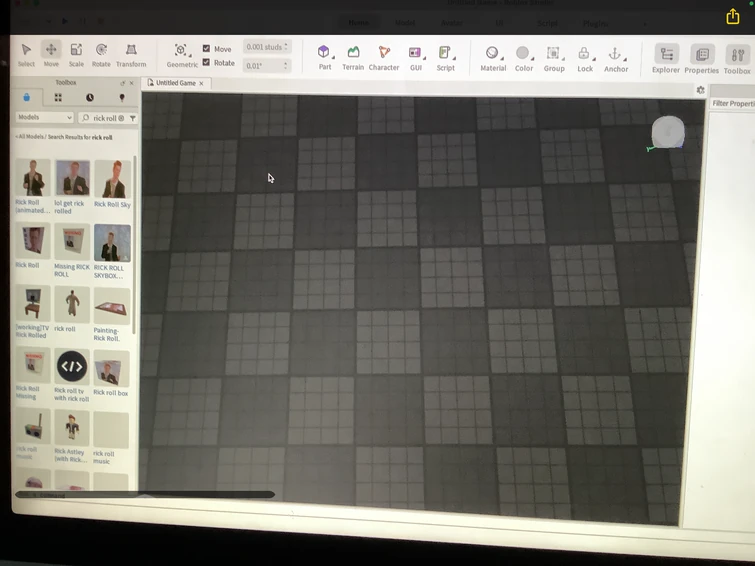Clear the rick roll search text
755x566 pixels.
point(121,118)
